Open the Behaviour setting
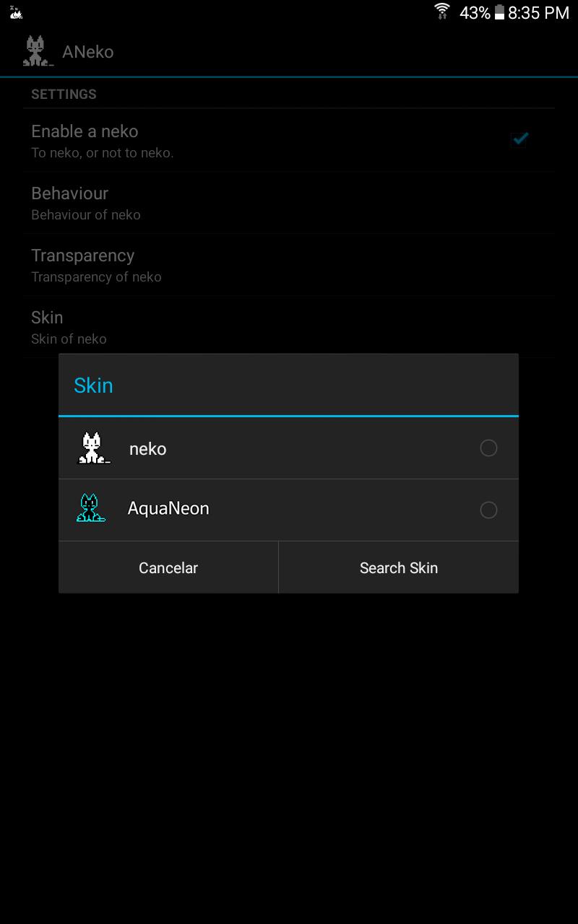This screenshot has width=578, height=924. point(289,203)
